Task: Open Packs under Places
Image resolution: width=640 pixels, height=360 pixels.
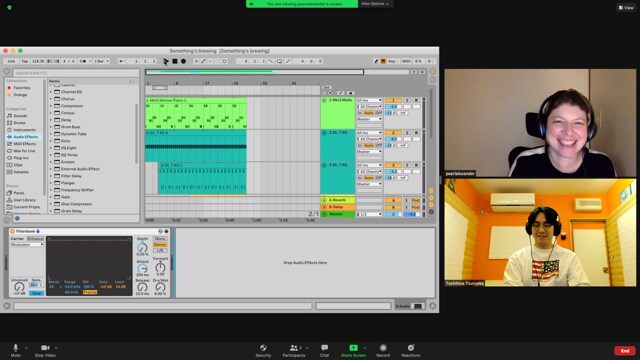Action: [x=19, y=193]
